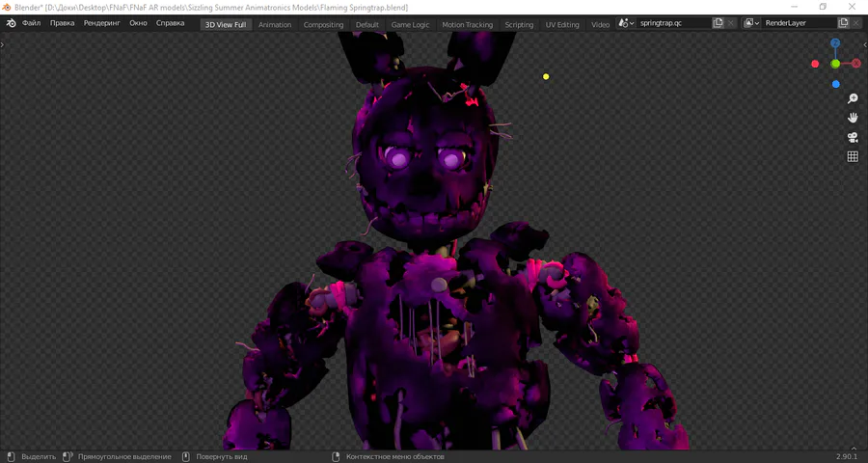868x463 pixels.
Task: Click the Blender logo menu icon
Action: [x=11, y=23]
